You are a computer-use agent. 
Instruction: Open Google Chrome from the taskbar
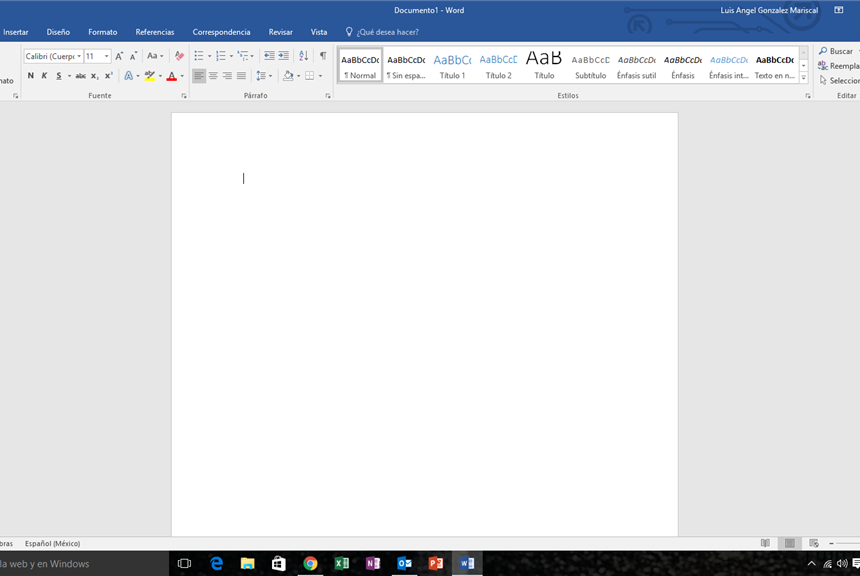[x=310, y=563]
